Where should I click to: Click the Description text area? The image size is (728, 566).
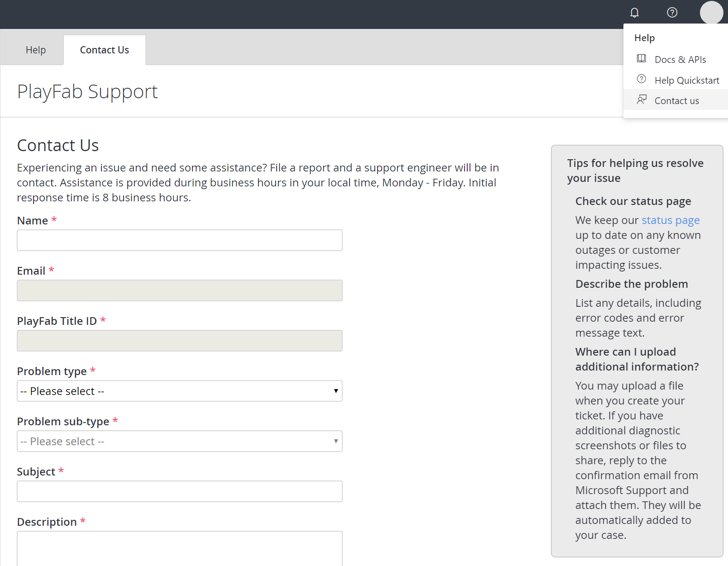180,548
